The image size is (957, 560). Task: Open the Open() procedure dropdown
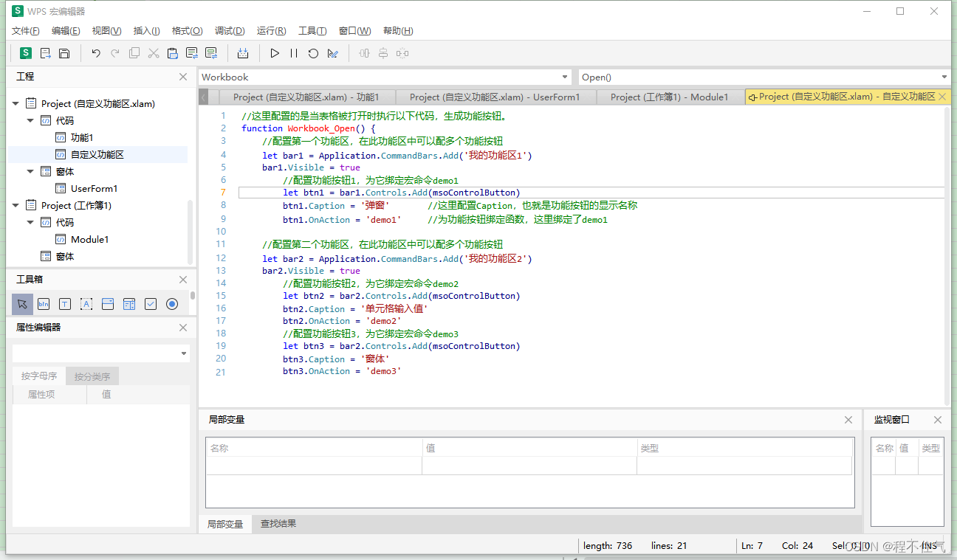(x=944, y=77)
